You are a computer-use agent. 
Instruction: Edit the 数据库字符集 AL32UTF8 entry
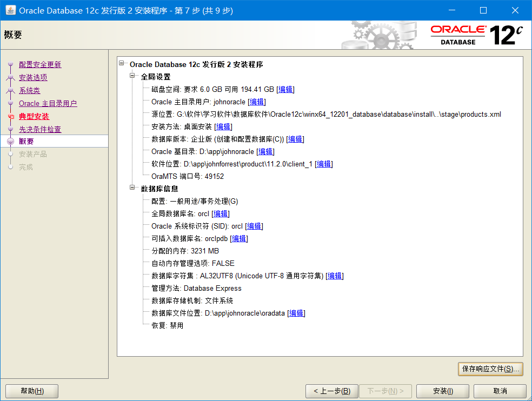point(335,276)
